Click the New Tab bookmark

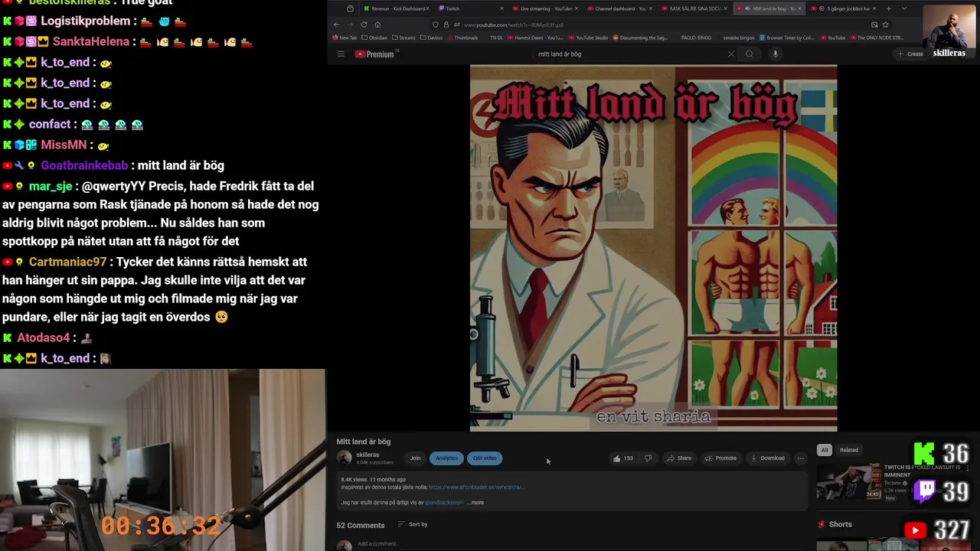(x=345, y=37)
